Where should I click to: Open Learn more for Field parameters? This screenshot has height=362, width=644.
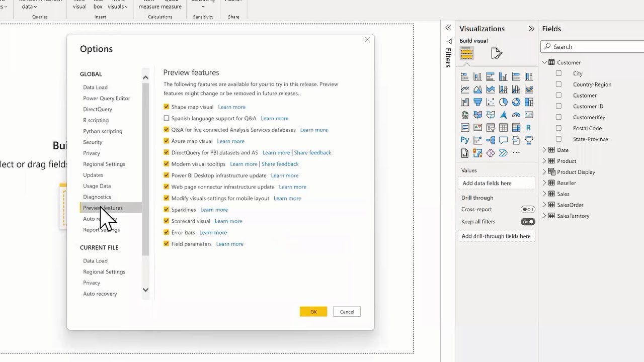(230, 244)
